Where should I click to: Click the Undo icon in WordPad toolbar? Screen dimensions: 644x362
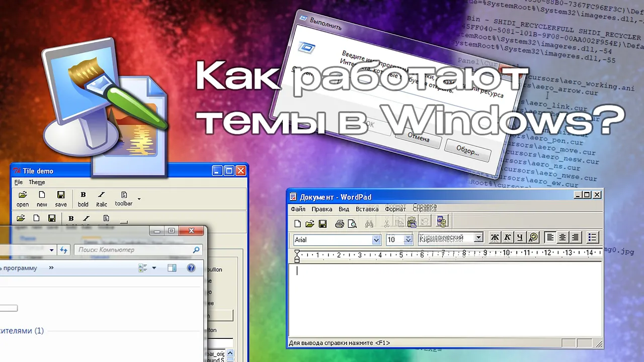point(425,222)
